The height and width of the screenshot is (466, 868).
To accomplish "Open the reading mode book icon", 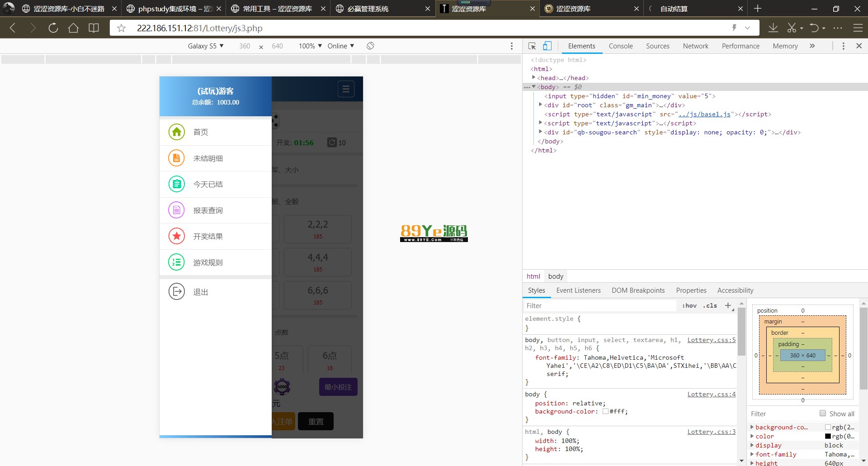I will tap(94, 28).
